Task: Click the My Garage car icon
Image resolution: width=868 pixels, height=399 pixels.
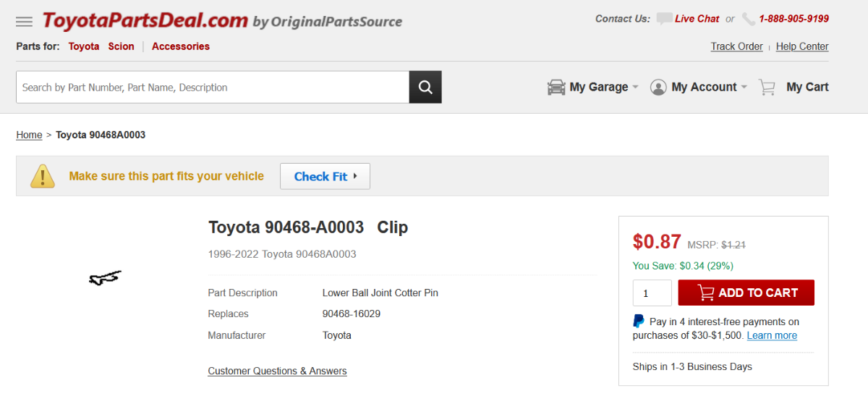Action: [556, 87]
